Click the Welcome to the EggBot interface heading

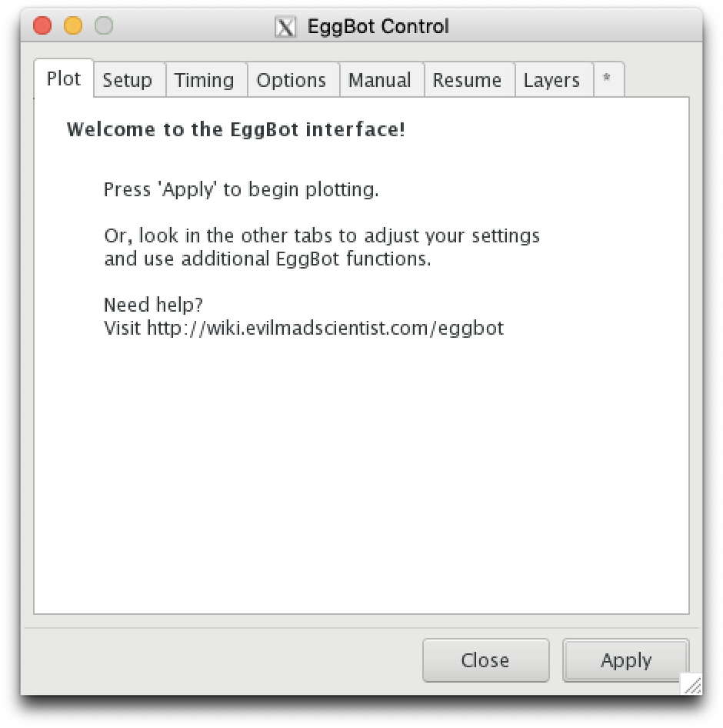(x=235, y=129)
